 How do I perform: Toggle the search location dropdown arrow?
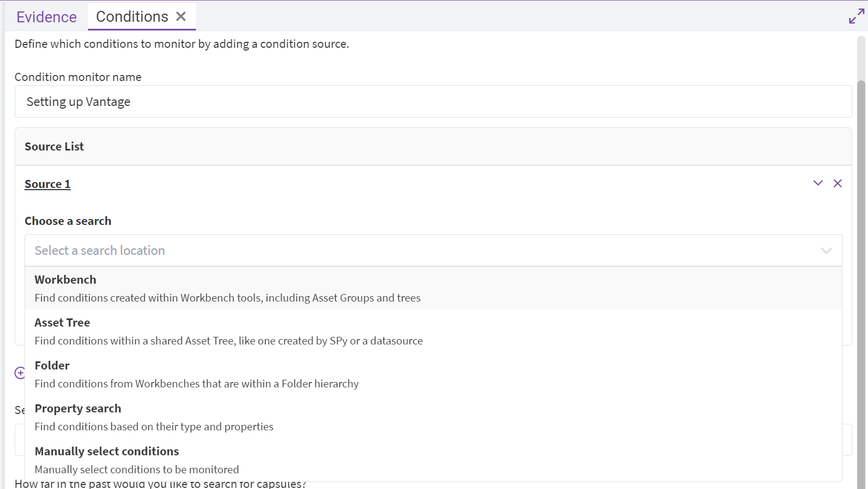click(826, 250)
